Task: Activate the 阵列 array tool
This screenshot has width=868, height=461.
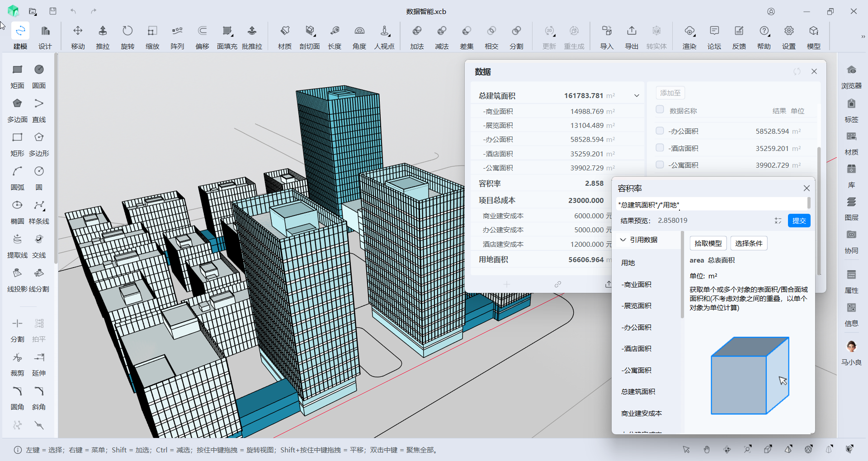Action: tap(177, 31)
